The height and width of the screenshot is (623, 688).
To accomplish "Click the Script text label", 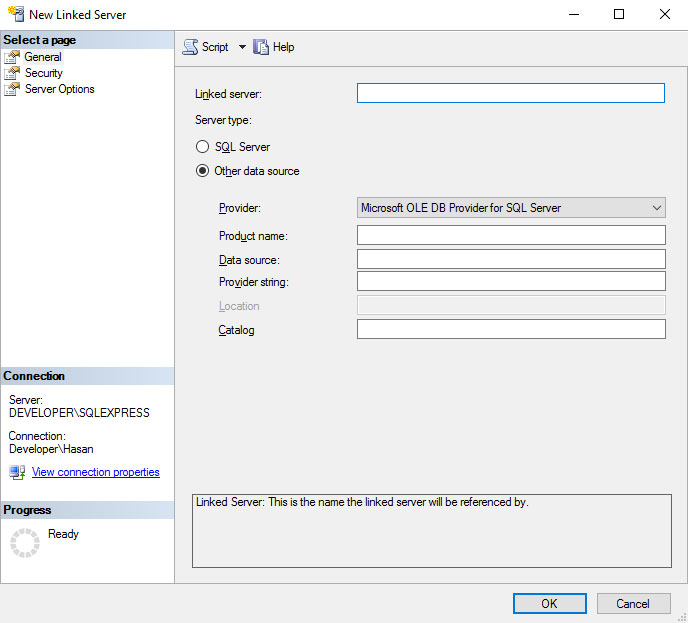I will tap(215, 47).
